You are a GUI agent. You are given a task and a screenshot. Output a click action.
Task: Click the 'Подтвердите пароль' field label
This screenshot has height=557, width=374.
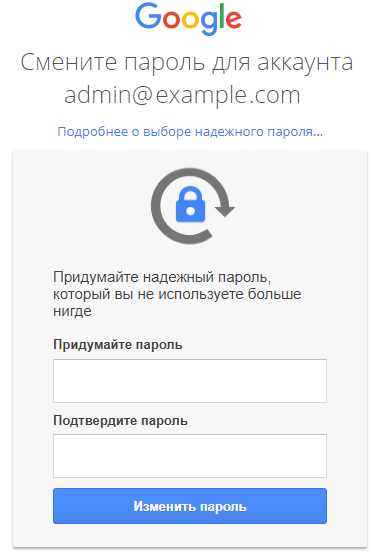(x=120, y=421)
